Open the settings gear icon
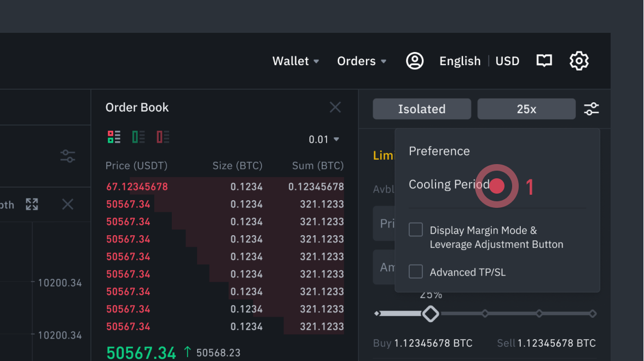644x361 pixels. [579, 61]
